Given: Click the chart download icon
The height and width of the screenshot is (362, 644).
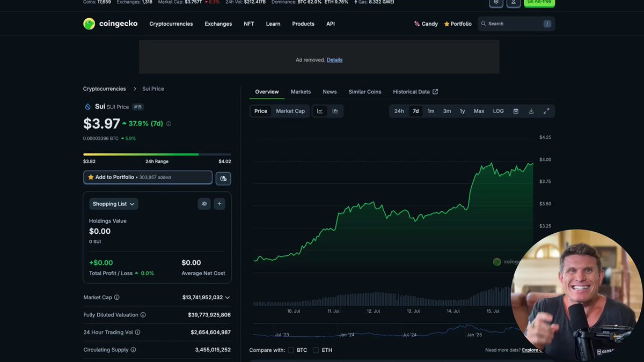Looking at the screenshot, I should [x=531, y=111].
